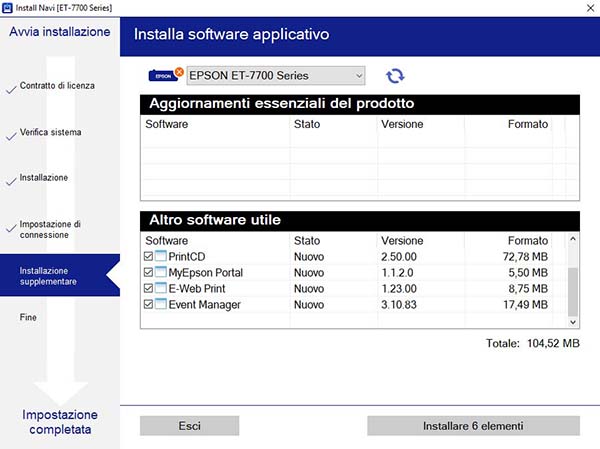
Task: Click the E-Web Print software icon
Action: 161,289
